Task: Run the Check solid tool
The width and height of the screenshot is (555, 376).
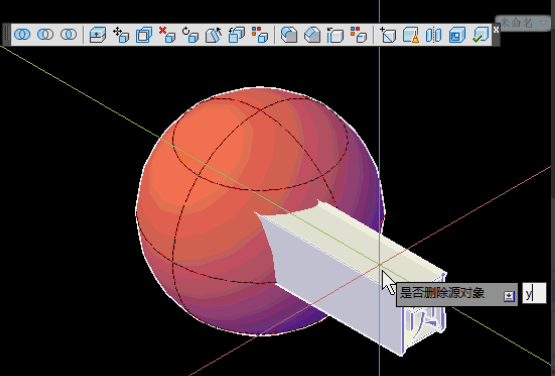Action: tap(480, 35)
